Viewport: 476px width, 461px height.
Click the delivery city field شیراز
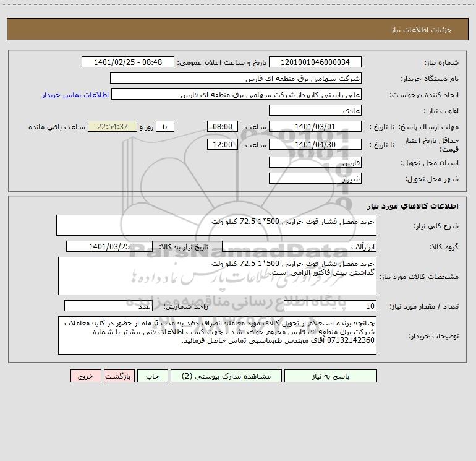click(x=315, y=178)
